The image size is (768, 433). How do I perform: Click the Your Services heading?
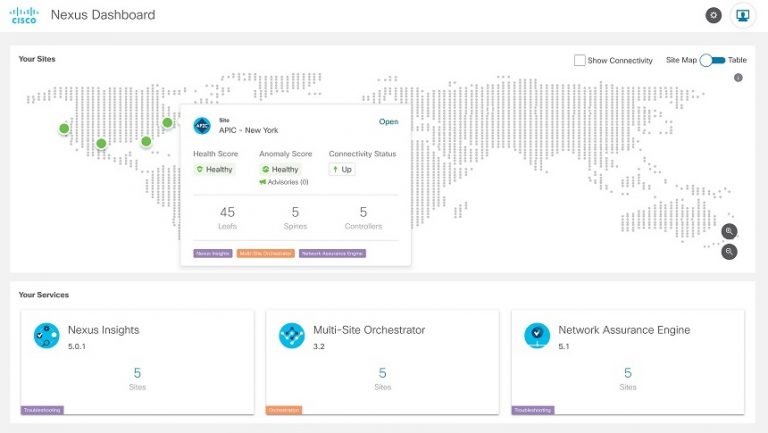coord(44,295)
